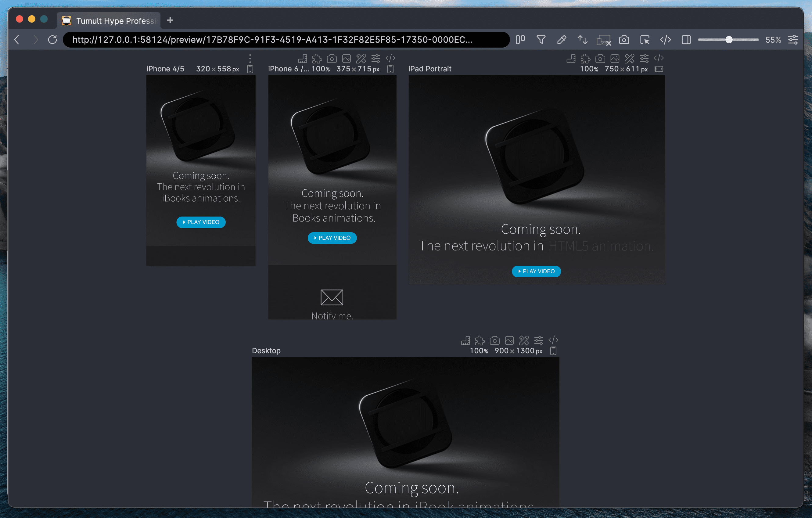
Task: Edit the 750 width of iPad Portrait pane
Action: [x=612, y=69]
